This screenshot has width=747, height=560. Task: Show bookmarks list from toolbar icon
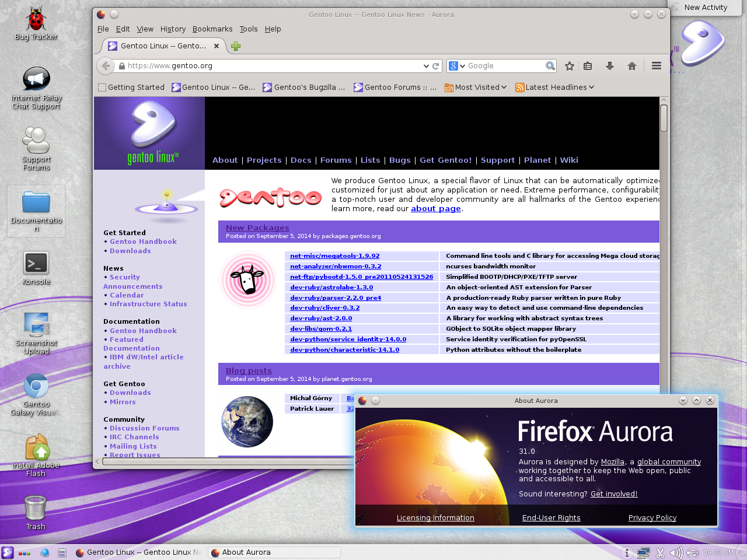pos(588,66)
